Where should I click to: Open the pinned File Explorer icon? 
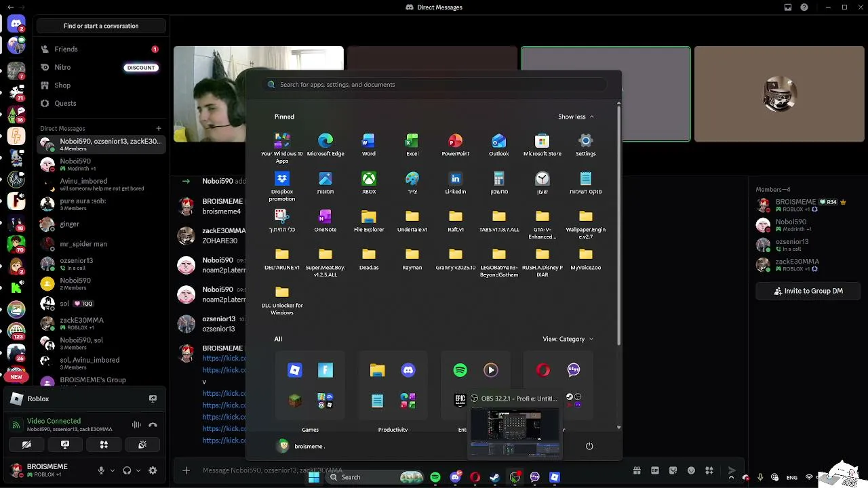coord(369,220)
